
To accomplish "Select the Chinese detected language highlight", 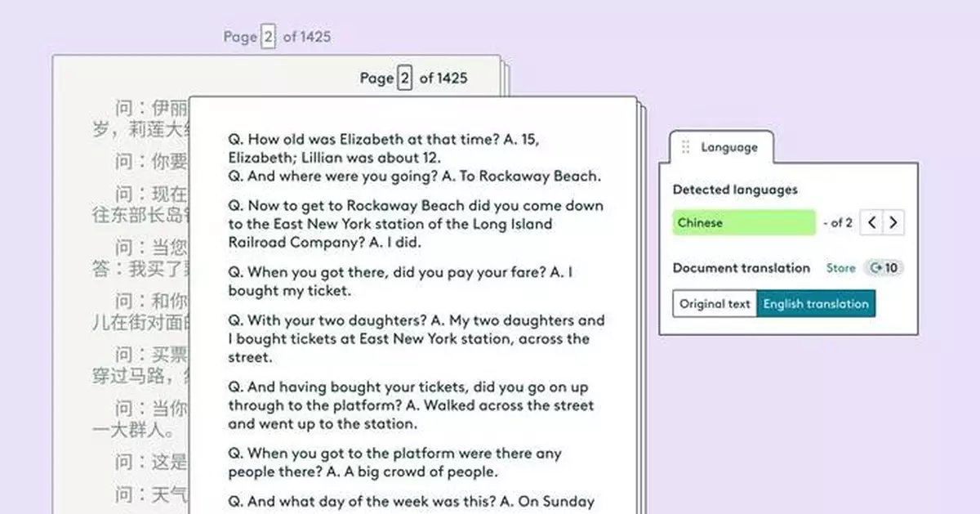I will click(743, 222).
